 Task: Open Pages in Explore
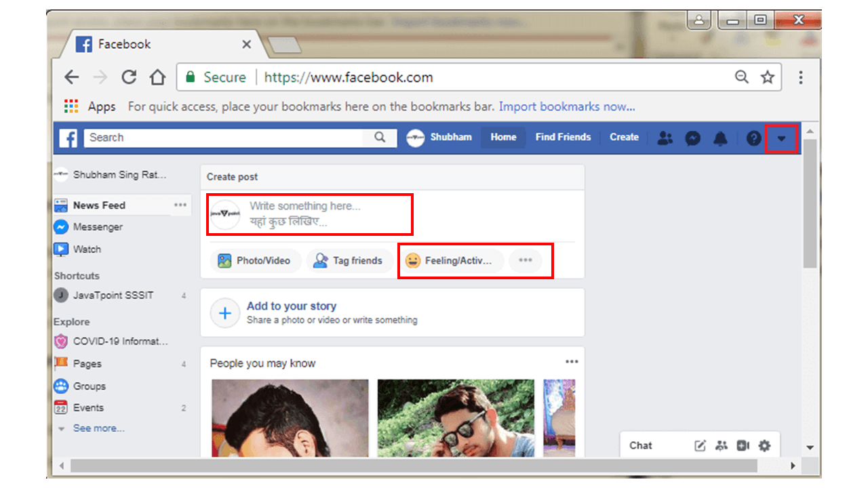pyautogui.click(x=78, y=364)
